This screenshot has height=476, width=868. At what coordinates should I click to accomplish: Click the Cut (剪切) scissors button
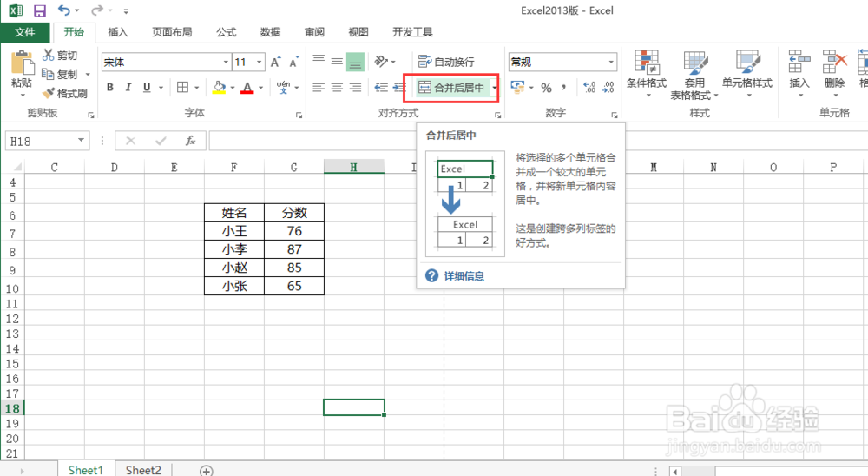click(x=60, y=55)
